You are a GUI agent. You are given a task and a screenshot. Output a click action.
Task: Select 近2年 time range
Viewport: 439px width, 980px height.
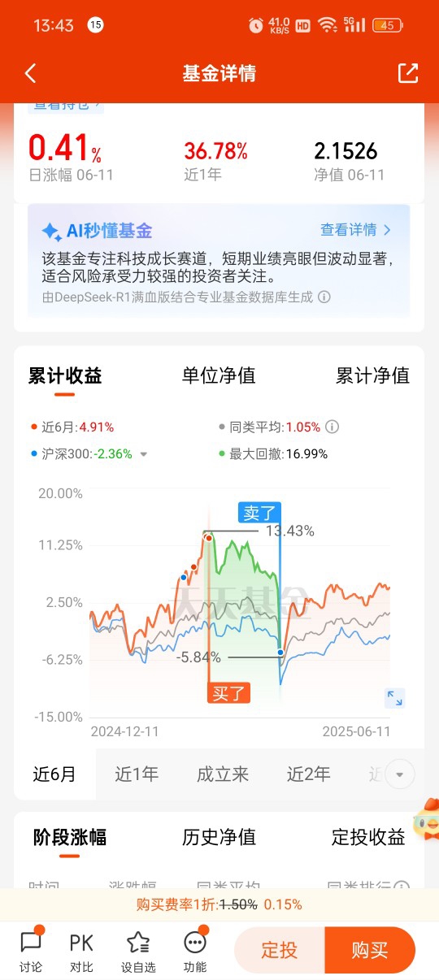point(309,774)
